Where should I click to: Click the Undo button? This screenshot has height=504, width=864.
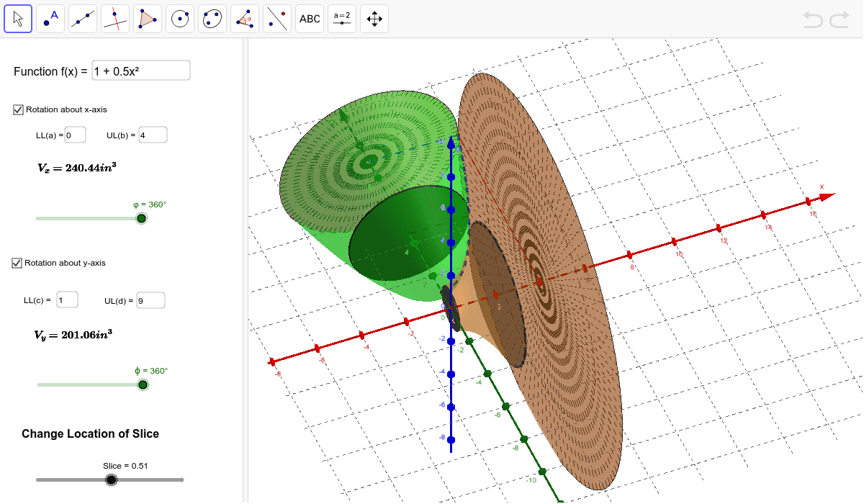tap(813, 19)
